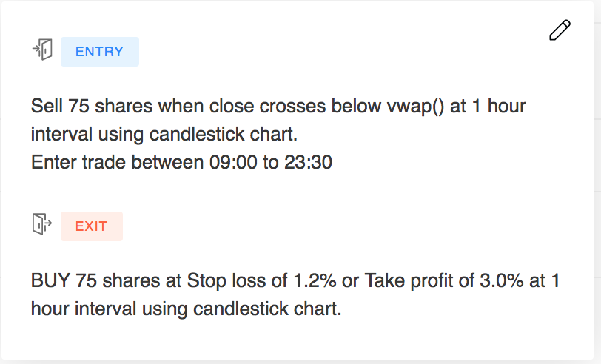Click the Stop loss 1.2% value
Screen dimensions: 601x364
pos(315,281)
